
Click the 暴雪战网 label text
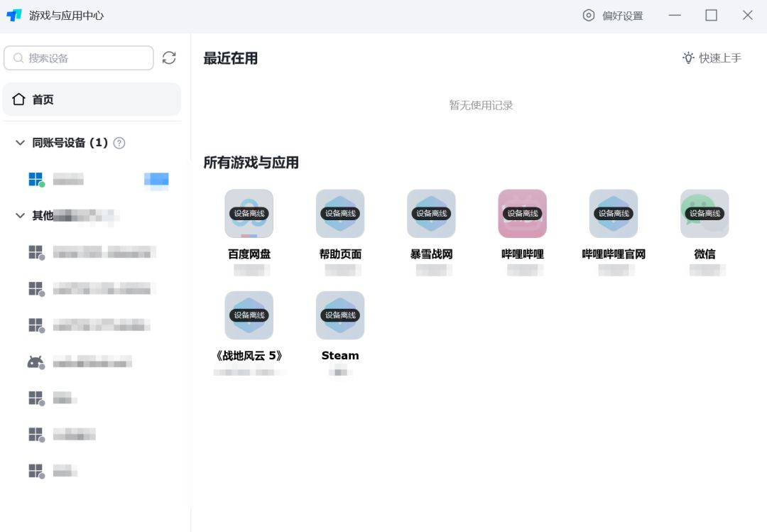click(x=431, y=254)
